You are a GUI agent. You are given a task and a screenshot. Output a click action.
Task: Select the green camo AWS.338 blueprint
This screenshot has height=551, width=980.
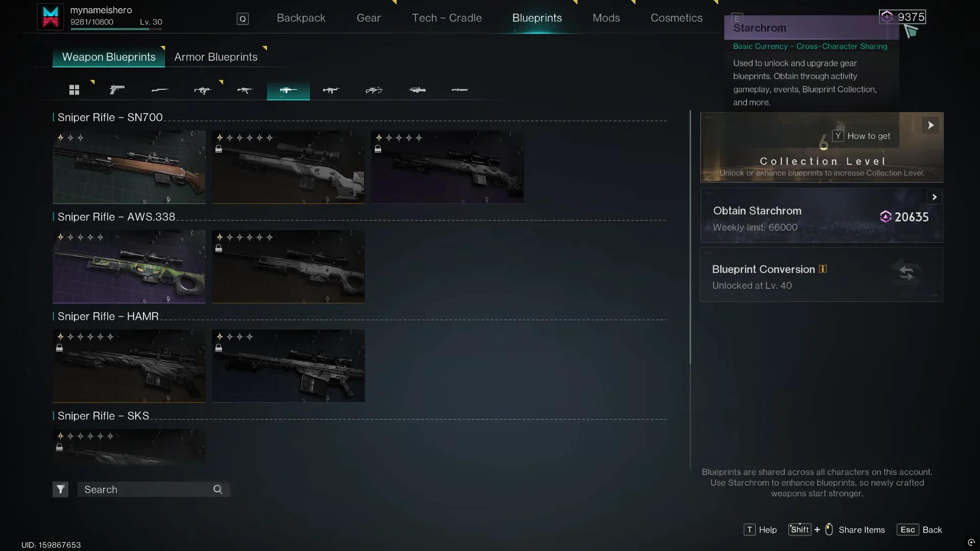(x=129, y=266)
